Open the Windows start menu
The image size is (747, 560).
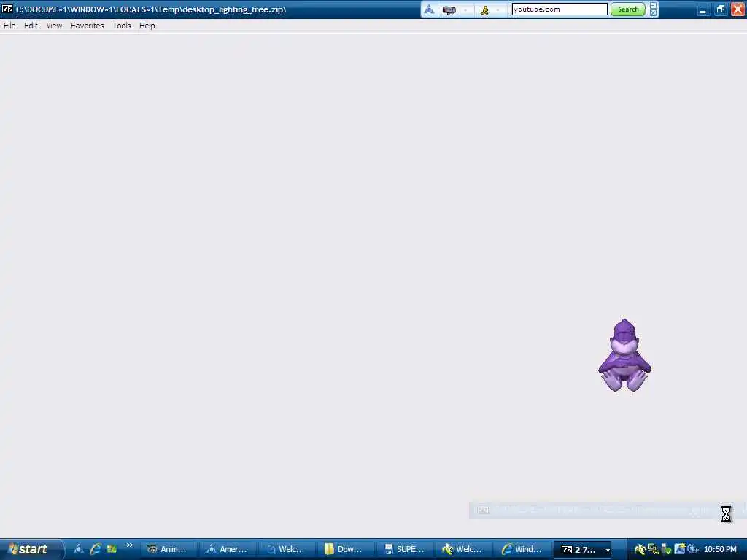click(x=31, y=549)
